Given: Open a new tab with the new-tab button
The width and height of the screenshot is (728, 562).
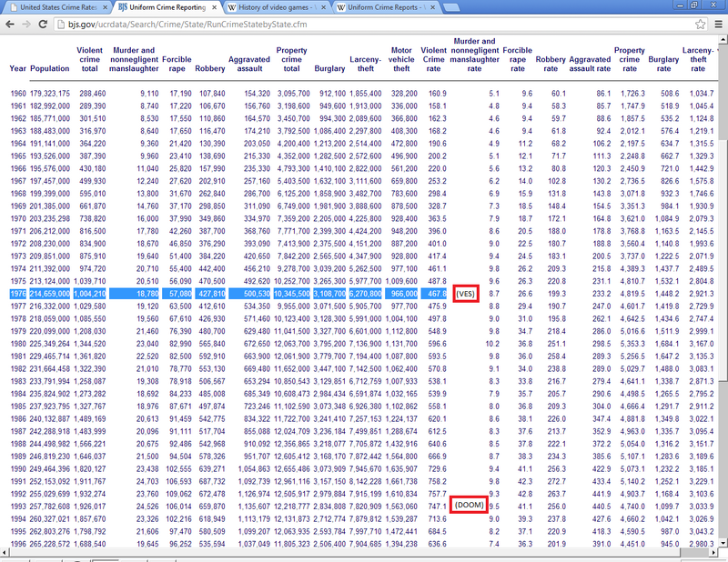Looking at the screenshot, I should [x=451, y=7].
